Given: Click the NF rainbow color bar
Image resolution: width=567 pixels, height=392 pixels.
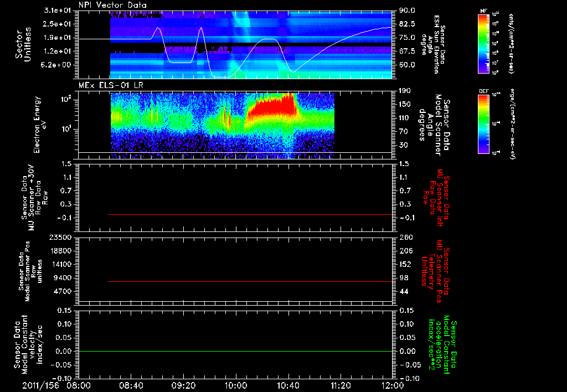Looking at the screenshot, I should click(x=483, y=43).
